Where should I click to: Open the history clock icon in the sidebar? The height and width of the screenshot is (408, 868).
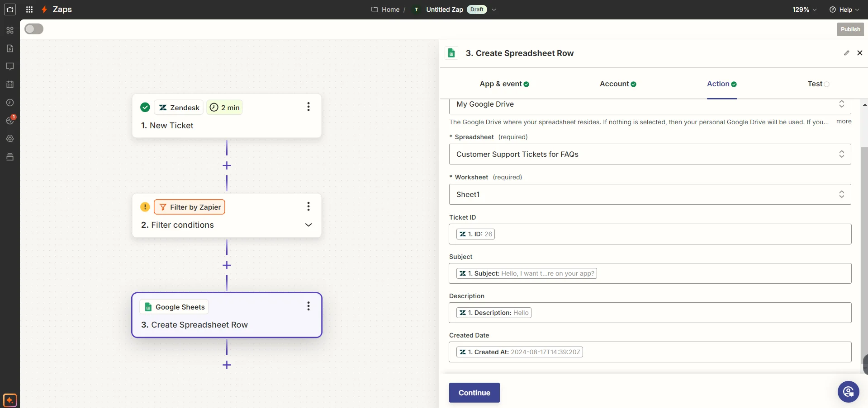coord(10,103)
